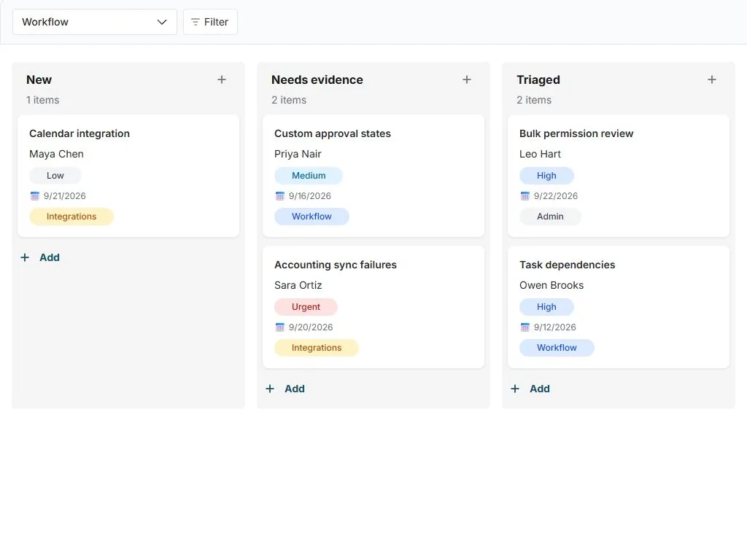Click the calendar icon beside 9/16/2026
The height and width of the screenshot is (560, 747).
click(x=280, y=196)
